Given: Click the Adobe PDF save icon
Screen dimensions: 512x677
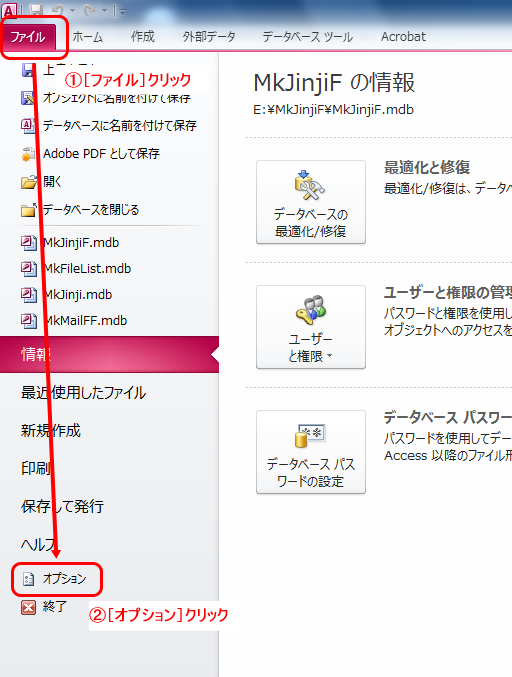Looking at the screenshot, I should pos(28,154).
